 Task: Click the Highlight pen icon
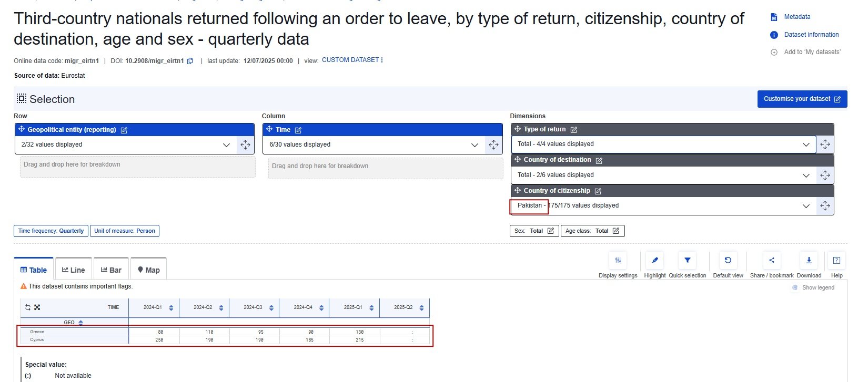tap(654, 260)
